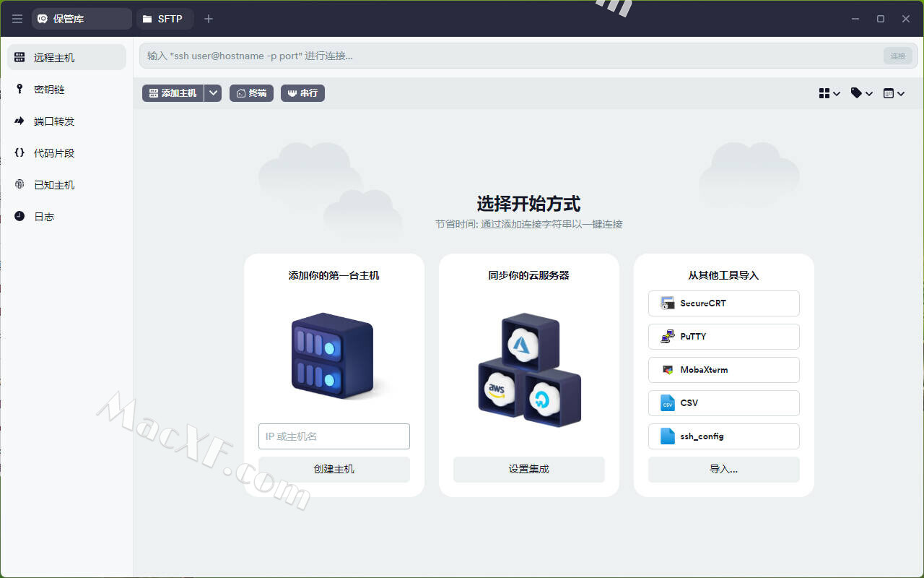The image size is (924, 578).
Task: Click the 添加你的第一台主机 card title
Action: tap(334, 275)
